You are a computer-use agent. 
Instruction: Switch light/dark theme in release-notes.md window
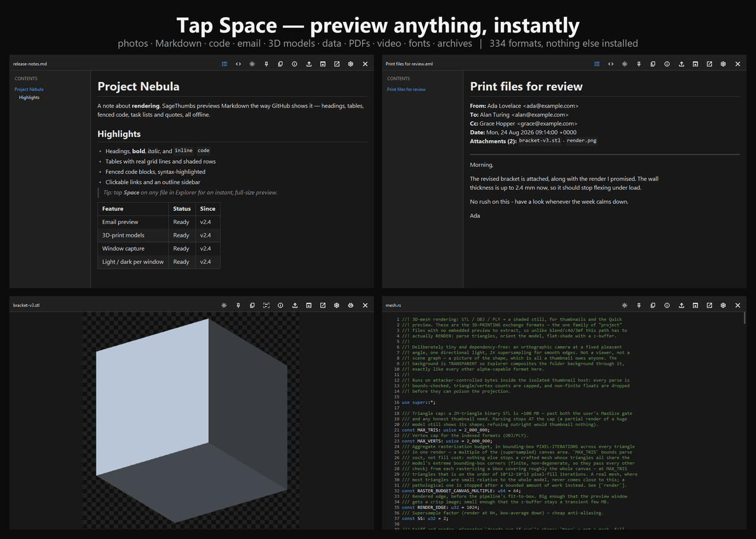252,64
